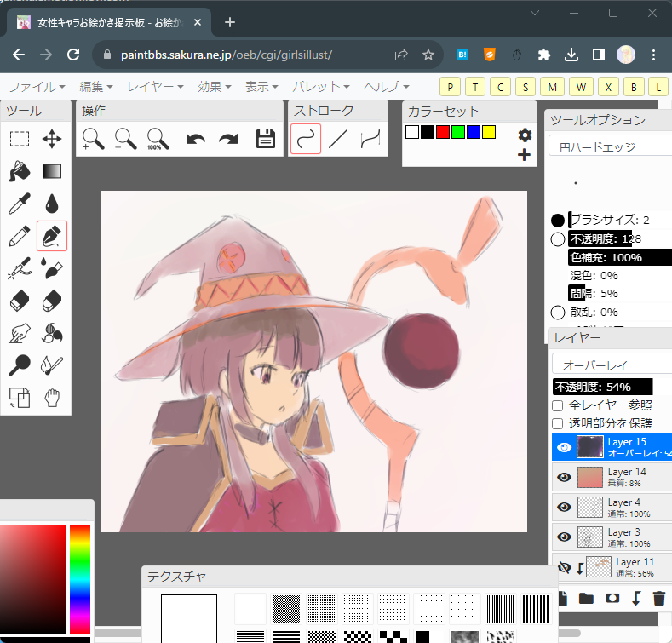
Task: Delete the selected layer with trash icon
Action: 658,598
